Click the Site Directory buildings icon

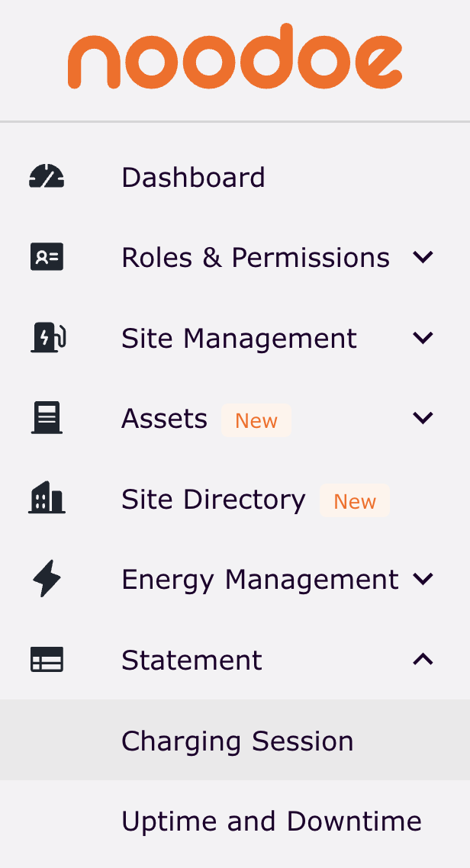point(47,499)
